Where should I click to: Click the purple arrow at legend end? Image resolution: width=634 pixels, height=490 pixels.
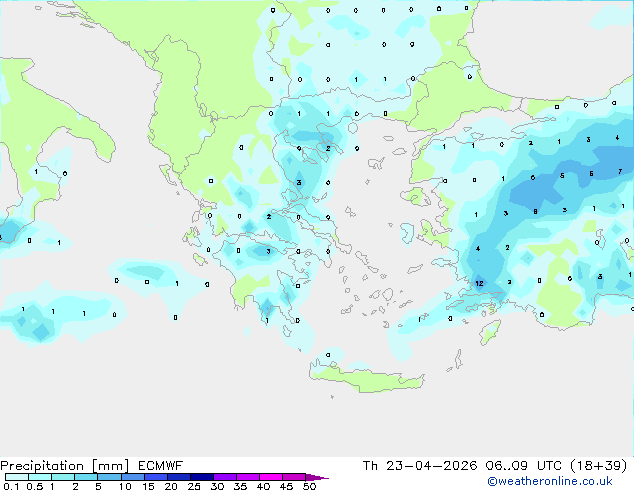[317, 477]
